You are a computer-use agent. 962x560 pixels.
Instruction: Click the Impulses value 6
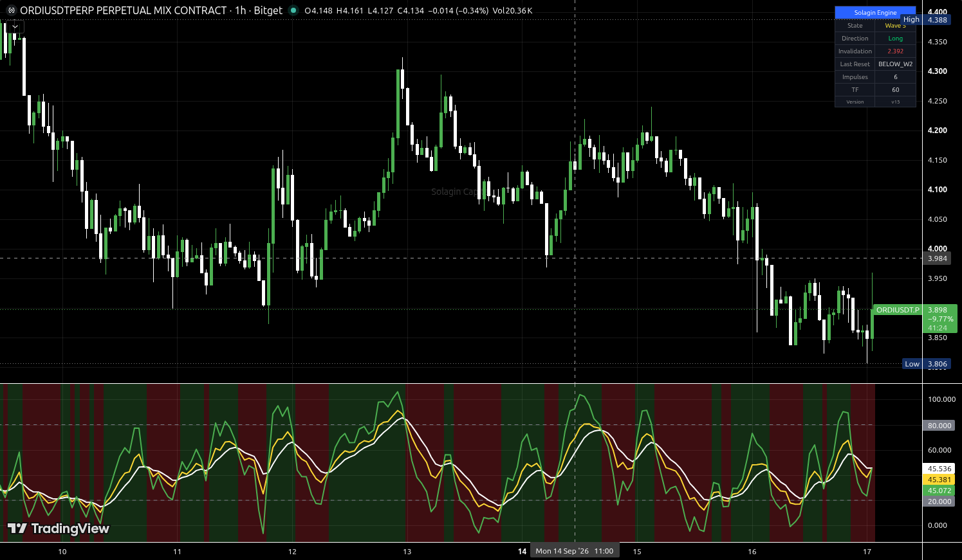click(896, 77)
